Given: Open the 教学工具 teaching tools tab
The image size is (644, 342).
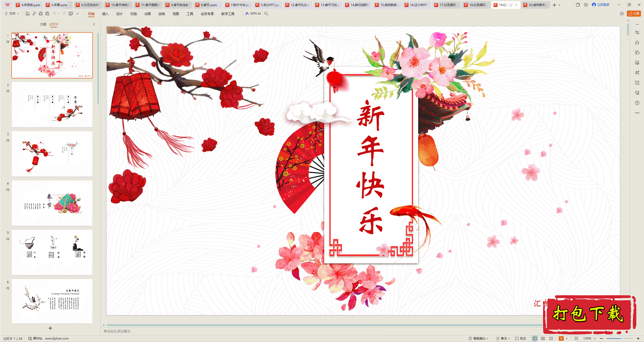Looking at the screenshot, I should [228, 14].
